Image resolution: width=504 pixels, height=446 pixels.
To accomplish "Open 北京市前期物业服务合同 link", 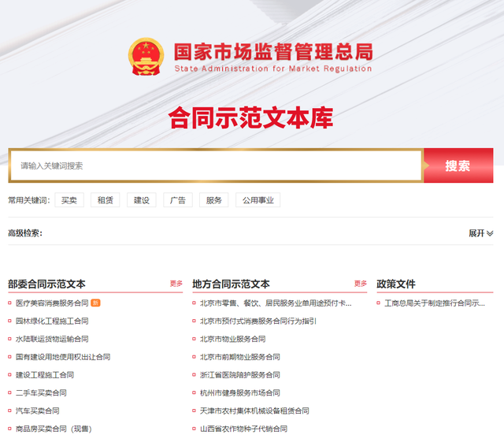I will (239, 357).
